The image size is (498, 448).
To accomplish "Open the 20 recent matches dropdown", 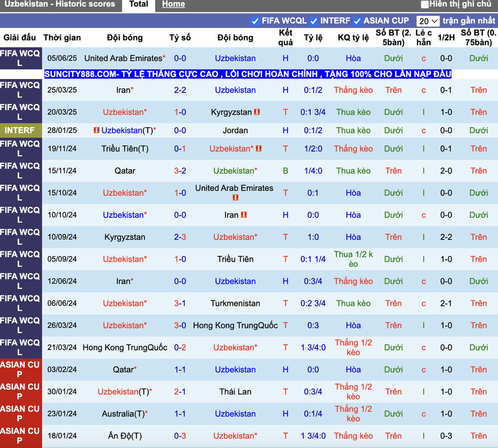I will (428, 21).
